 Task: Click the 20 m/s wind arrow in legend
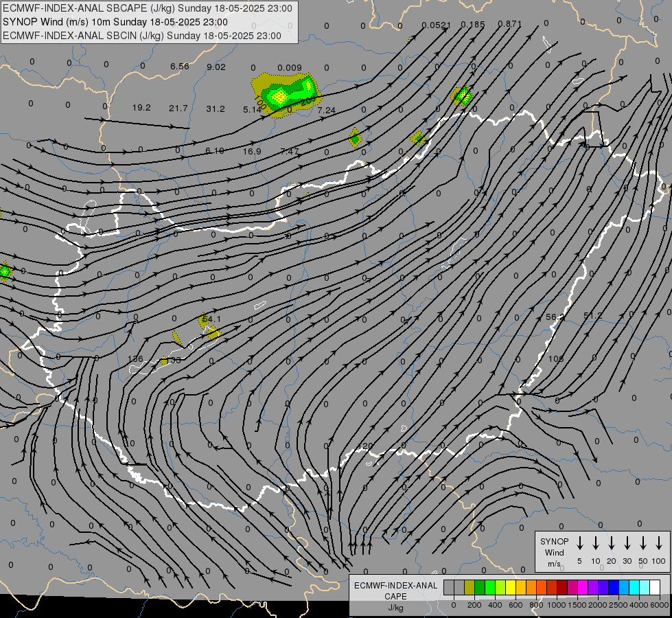tap(612, 542)
